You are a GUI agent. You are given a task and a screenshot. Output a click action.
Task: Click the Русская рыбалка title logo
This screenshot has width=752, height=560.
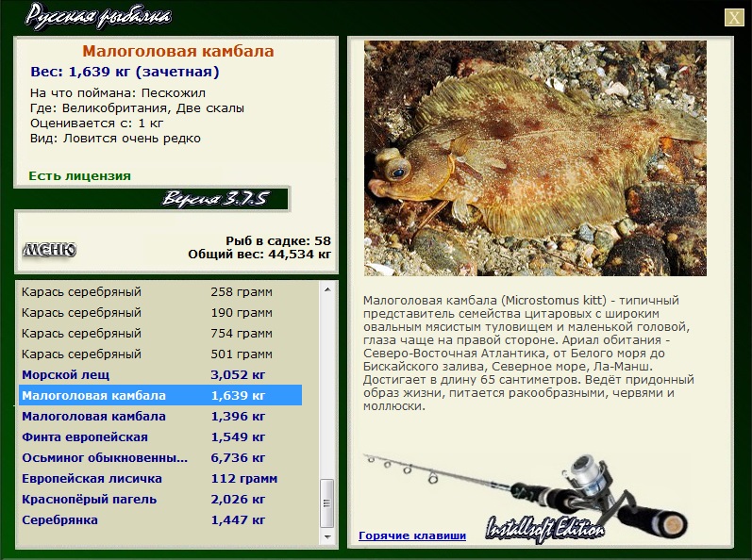pos(98,17)
